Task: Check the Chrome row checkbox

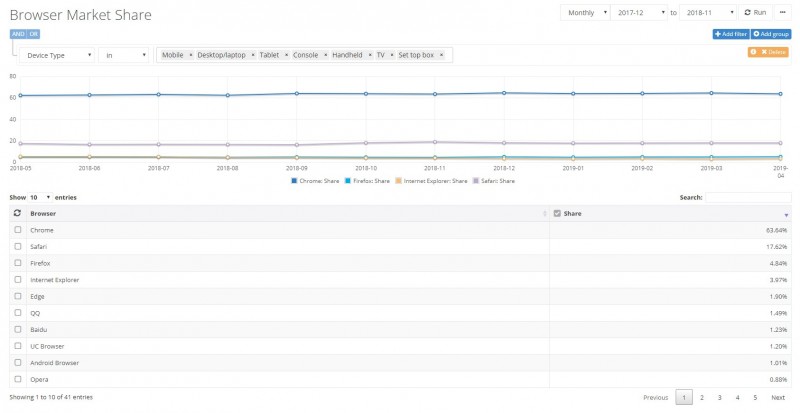Action: click(x=18, y=230)
